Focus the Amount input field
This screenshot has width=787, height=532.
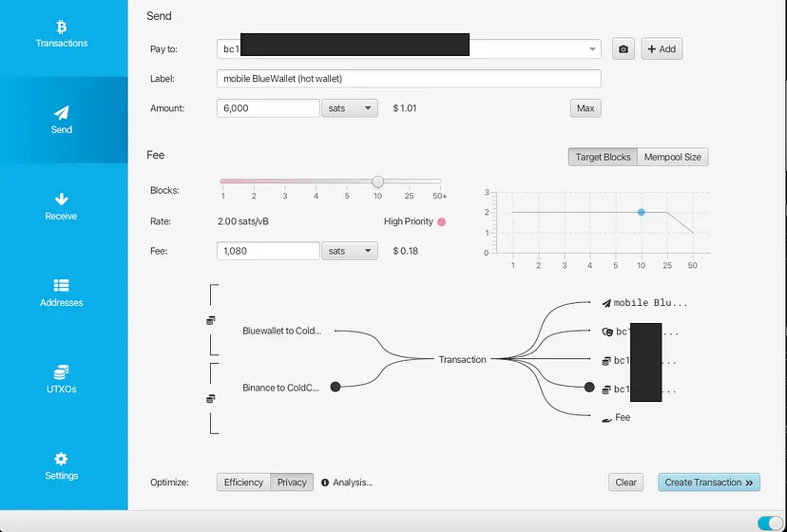268,108
